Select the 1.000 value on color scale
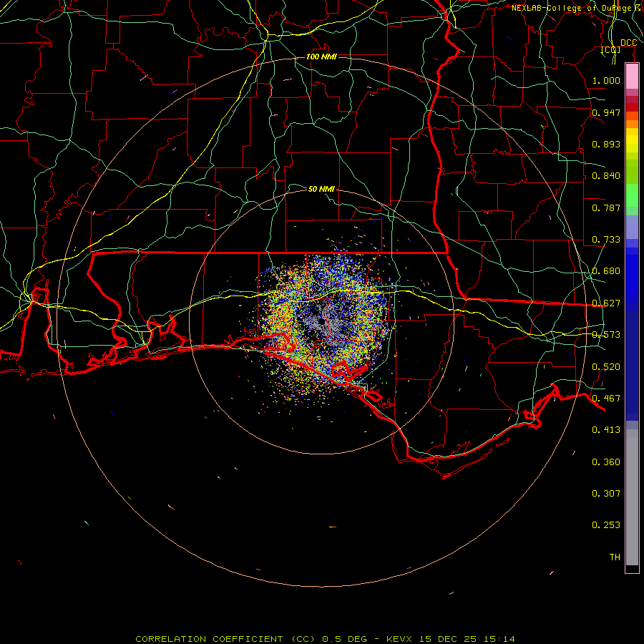 pyautogui.click(x=606, y=80)
